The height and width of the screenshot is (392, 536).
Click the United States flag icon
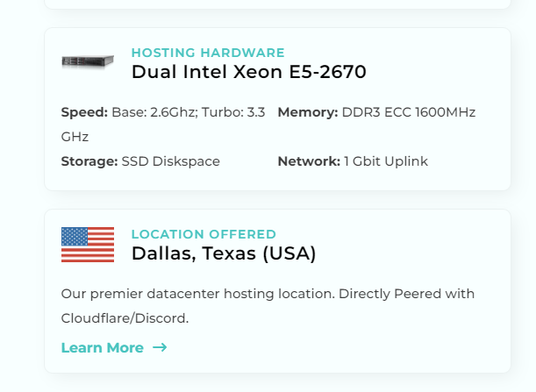pos(88,245)
